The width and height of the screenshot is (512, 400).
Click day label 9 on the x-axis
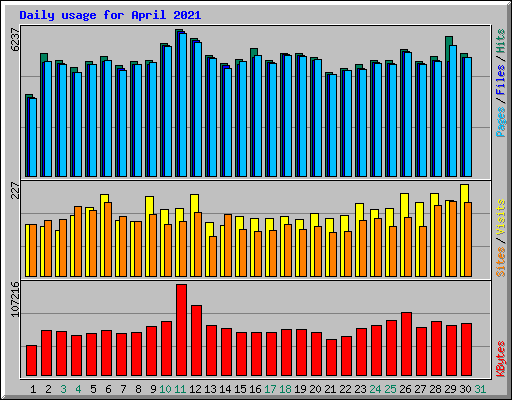point(153,389)
